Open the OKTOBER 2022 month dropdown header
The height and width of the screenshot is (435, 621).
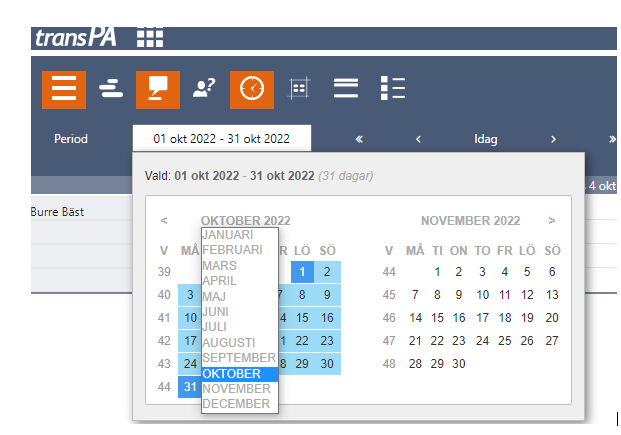tap(246, 221)
